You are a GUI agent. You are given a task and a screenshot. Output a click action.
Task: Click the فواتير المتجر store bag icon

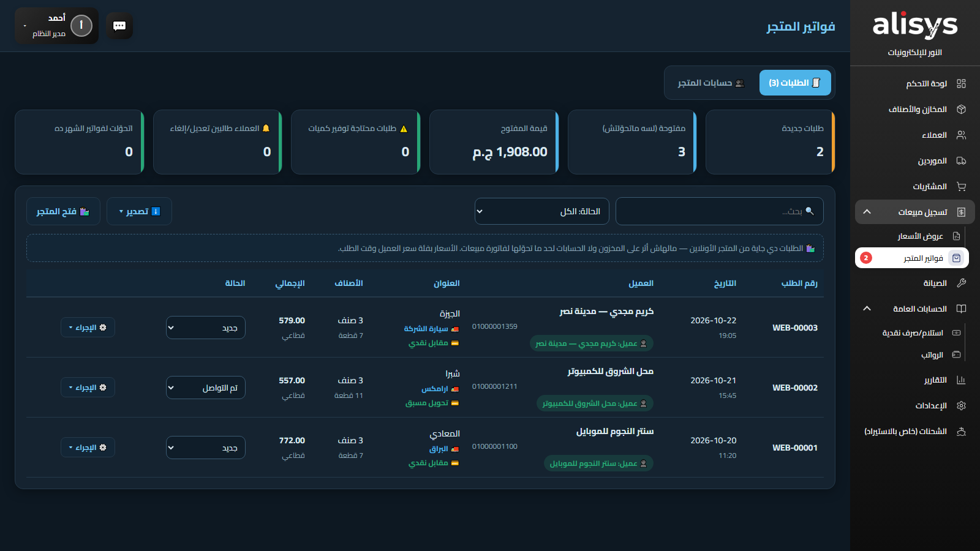(956, 258)
